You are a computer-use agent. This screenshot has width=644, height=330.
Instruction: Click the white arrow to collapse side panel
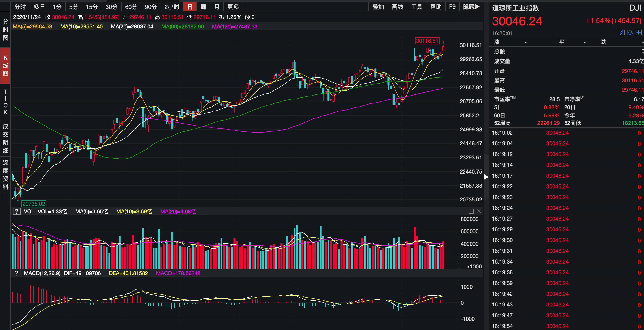coord(486,177)
